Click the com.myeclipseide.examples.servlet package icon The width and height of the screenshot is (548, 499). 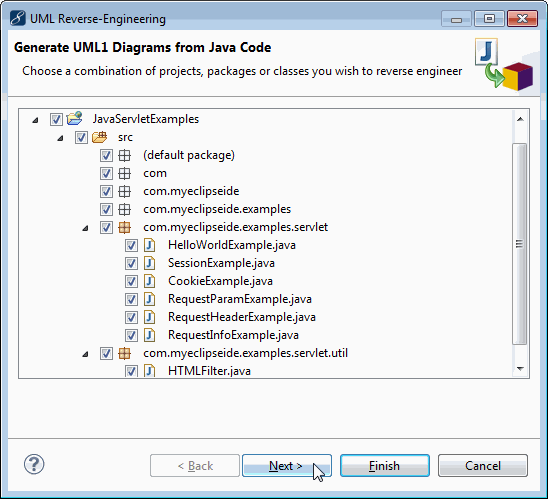tap(124, 227)
